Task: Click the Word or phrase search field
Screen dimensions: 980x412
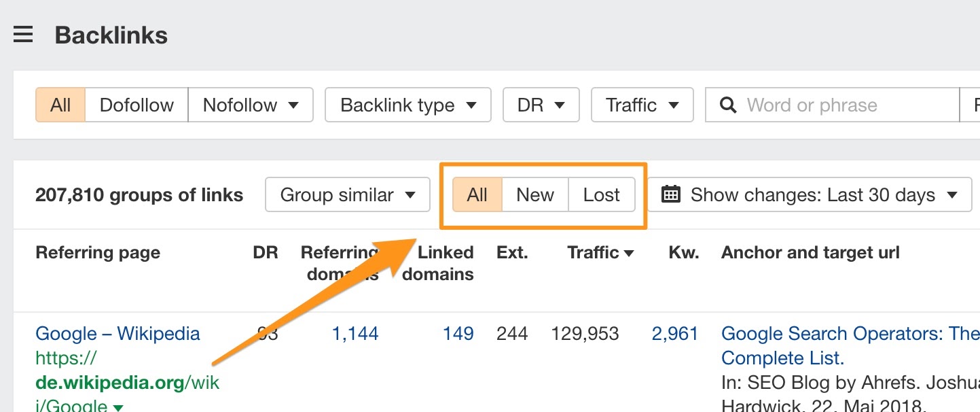Action: pyautogui.click(x=842, y=105)
